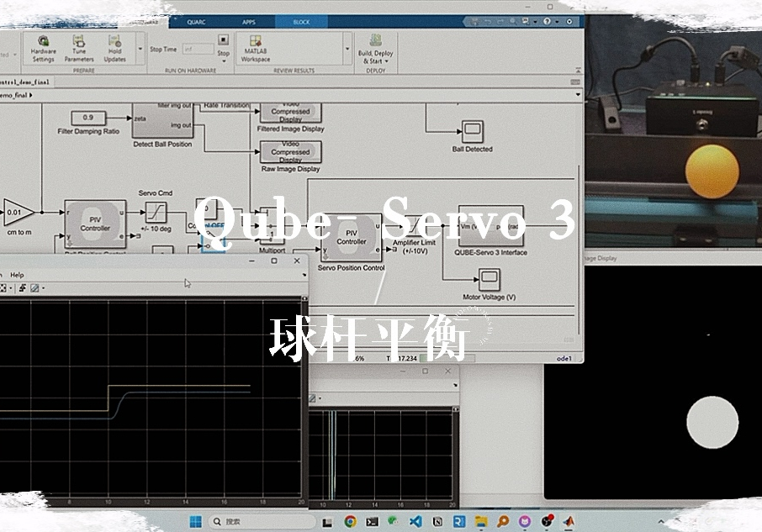Select the QUBE-Servo 3 Interface block

coord(490,226)
